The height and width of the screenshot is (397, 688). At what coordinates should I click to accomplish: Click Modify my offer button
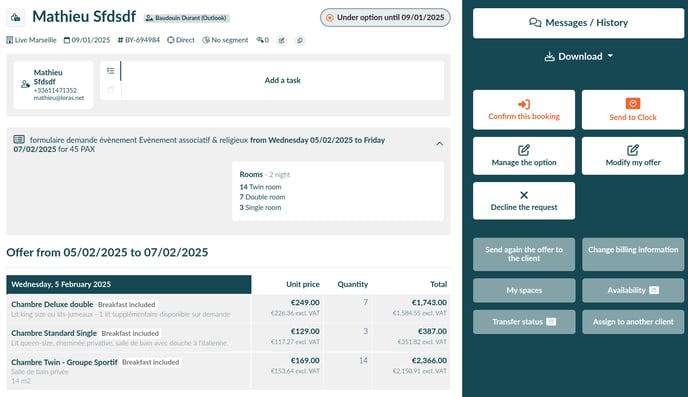click(633, 156)
